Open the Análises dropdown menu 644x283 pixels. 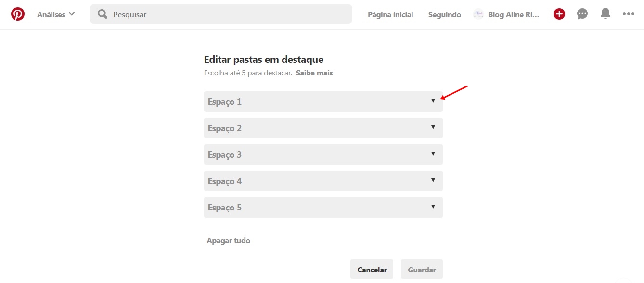(x=56, y=14)
